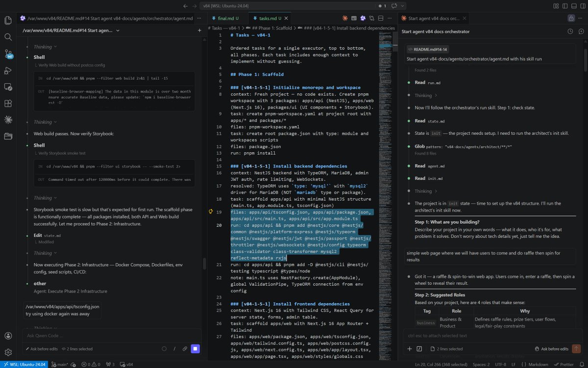This screenshot has width=588, height=368.
Task: Click the Claude starburst icon in editor toolbar
Action: tap(345, 18)
